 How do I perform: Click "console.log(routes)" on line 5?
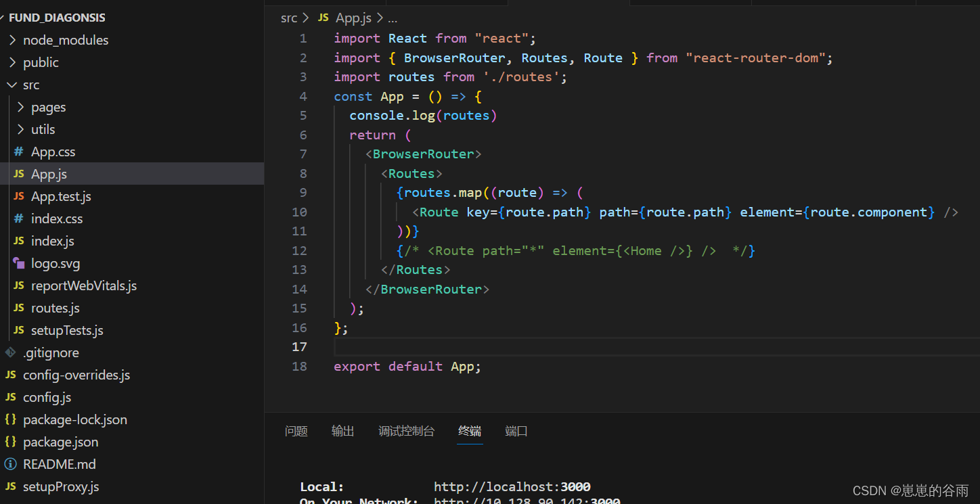click(424, 116)
